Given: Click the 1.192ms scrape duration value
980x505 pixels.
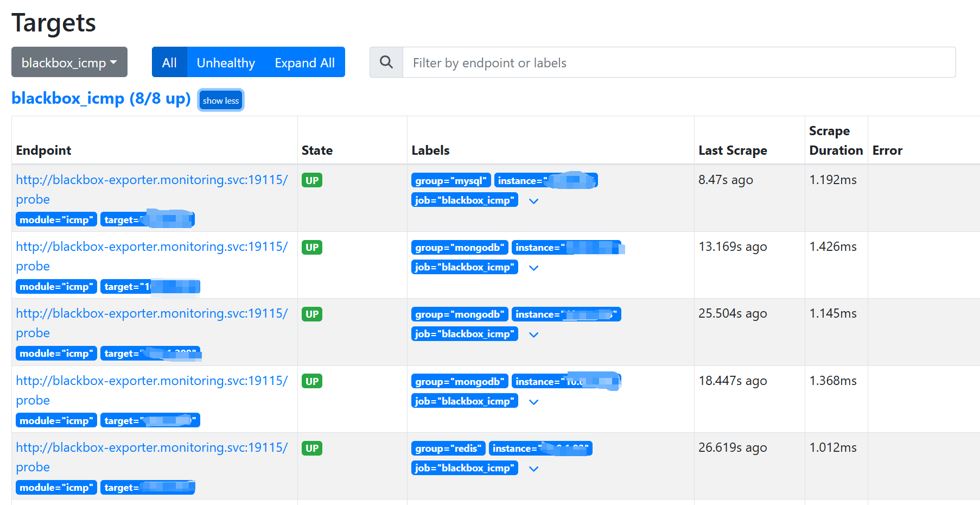Looking at the screenshot, I should [833, 180].
